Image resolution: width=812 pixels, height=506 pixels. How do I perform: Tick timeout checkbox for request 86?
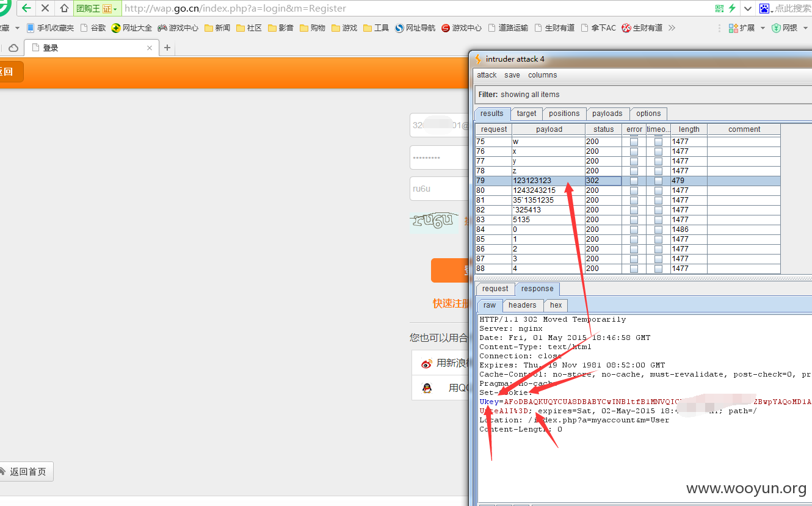click(x=658, y=249)
